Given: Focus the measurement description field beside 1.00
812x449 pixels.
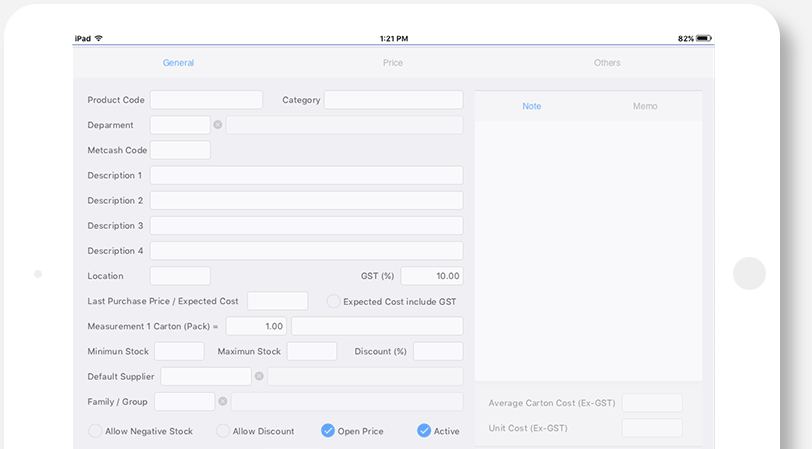Looking at the screenshot, I should point(377,326).
